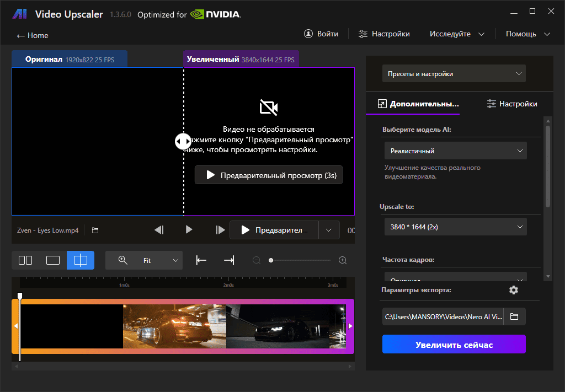The image size is (565, 392).
Task: Click the previous frame step icon
Action: (x=159, y=230)
